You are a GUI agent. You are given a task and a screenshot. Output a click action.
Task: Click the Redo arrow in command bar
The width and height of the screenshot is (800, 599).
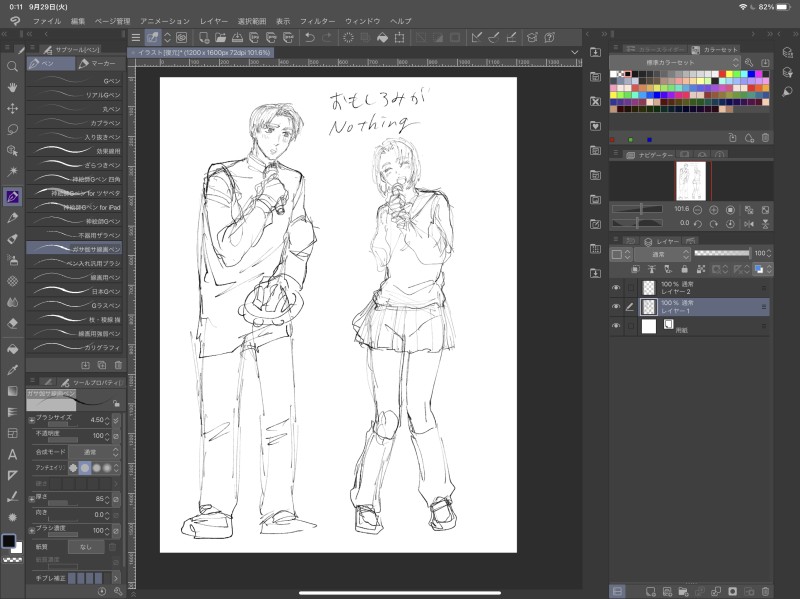[x=328, y=38]
